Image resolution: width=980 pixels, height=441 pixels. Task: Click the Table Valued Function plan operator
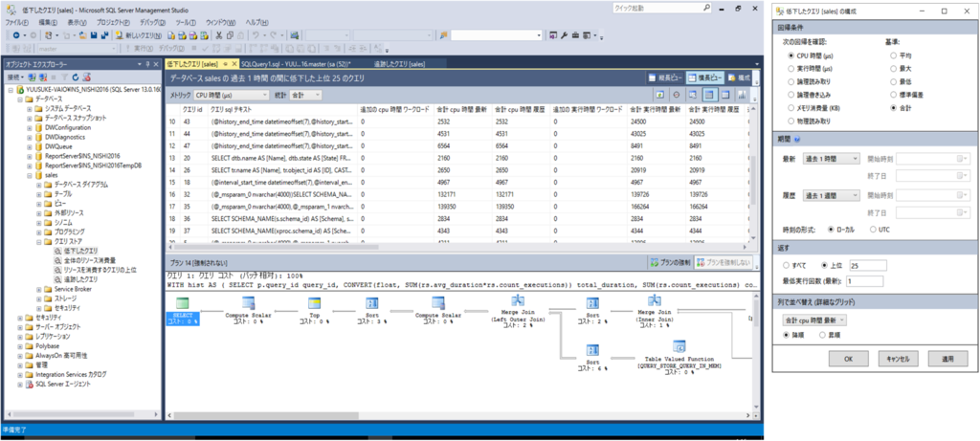(679, 358)
